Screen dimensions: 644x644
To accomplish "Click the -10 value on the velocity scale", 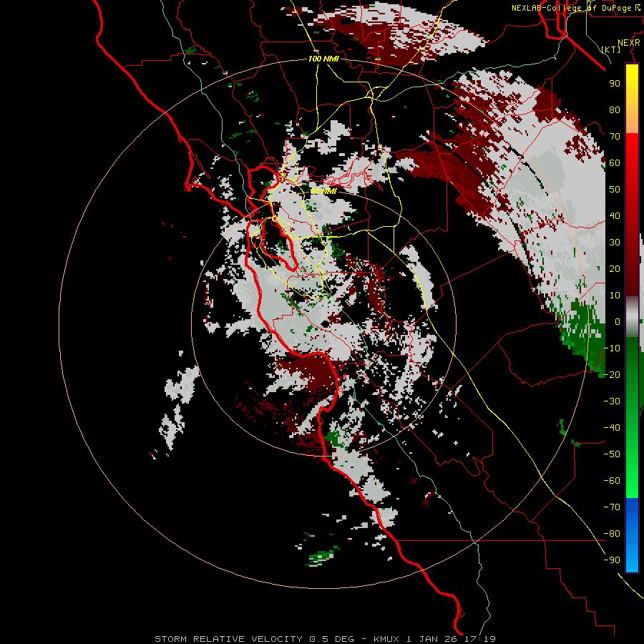I will (x=612, y=348).
